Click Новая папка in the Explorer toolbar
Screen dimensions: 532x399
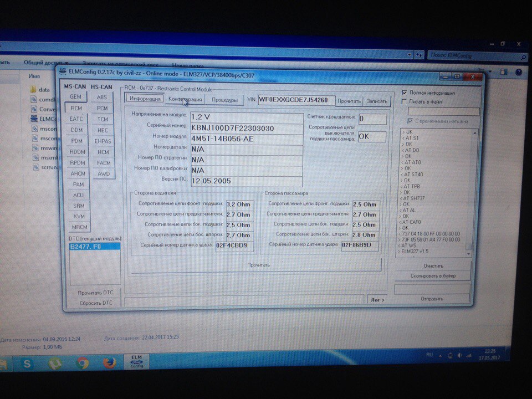pyautogui.click(x=188, y=65)
